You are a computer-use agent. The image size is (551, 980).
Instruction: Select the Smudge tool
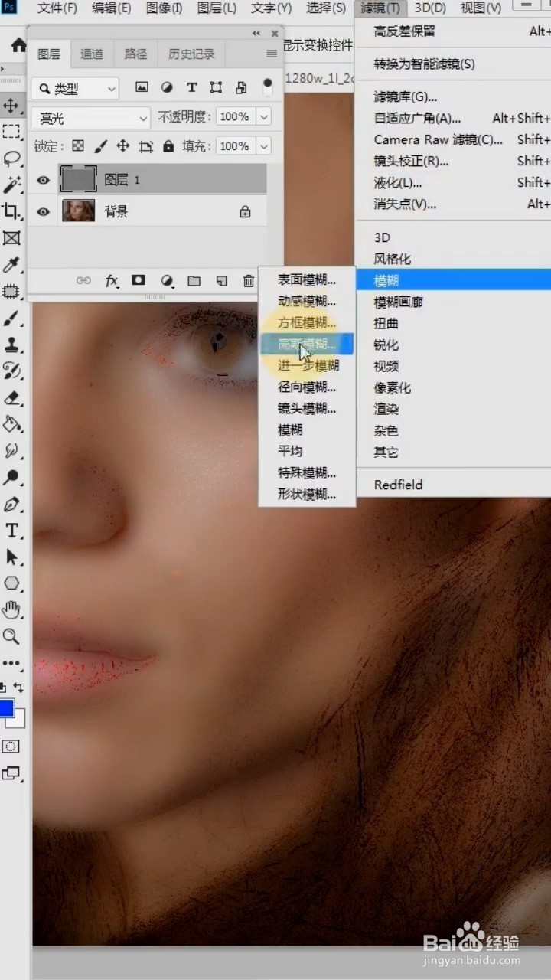pos(11,451)
